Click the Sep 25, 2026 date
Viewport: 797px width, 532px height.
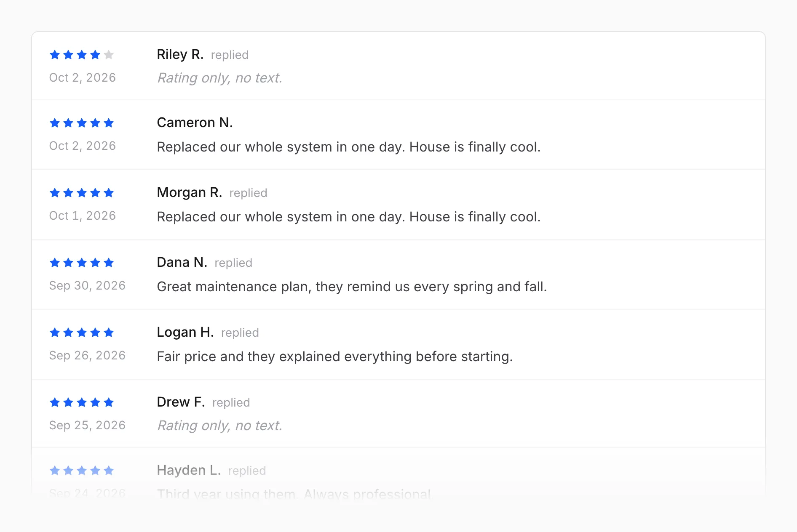pos(87,426)
